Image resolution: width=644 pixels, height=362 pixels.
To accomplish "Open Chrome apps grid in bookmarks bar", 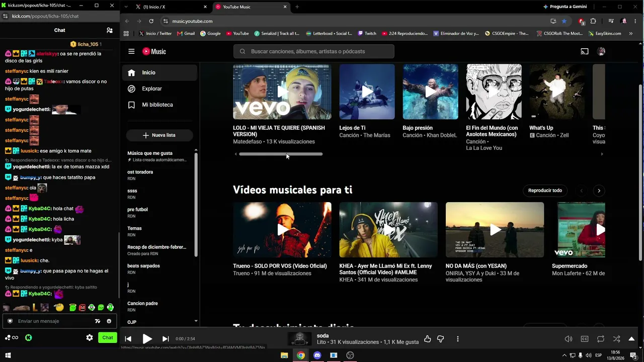I will 126,34.
